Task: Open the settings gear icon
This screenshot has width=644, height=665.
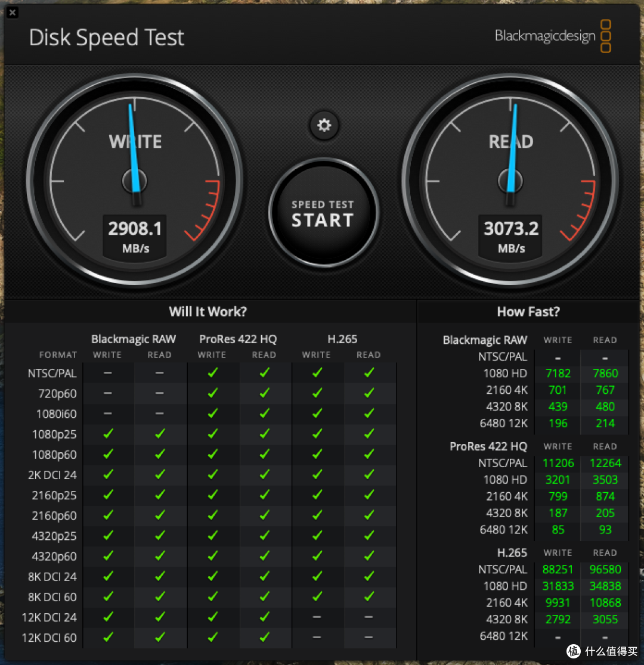Action: [x=324, y=125]
